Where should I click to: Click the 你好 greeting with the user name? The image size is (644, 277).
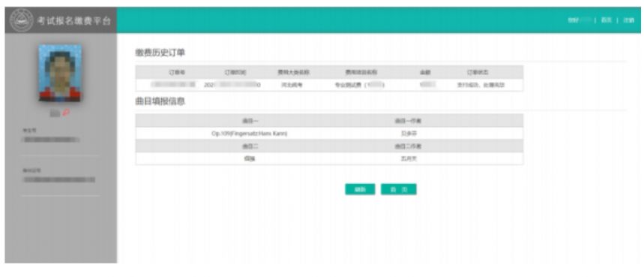click(579, 20)
